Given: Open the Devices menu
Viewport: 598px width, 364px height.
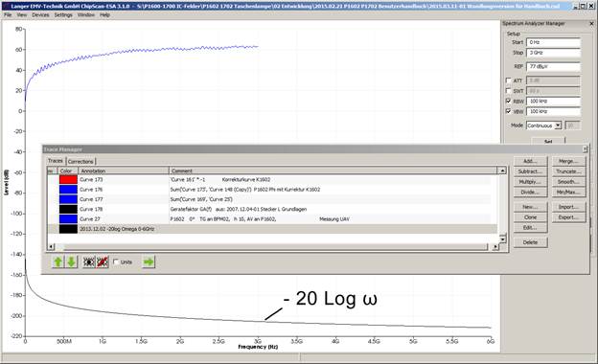Looking at the screenshot, I should point(40,15).
